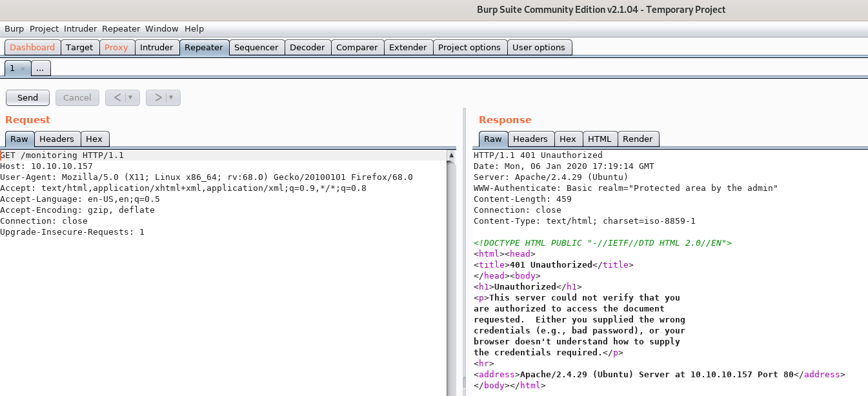Click the 'Server: Apache/2.4.29 (Ubuntu)' response header
868x396 pixels.
point(551,177)
